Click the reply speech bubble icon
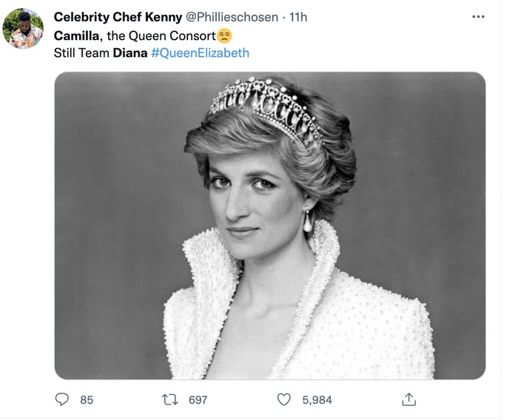The width and height of the screenshot is (518, 420). click(x=62, y=399)
